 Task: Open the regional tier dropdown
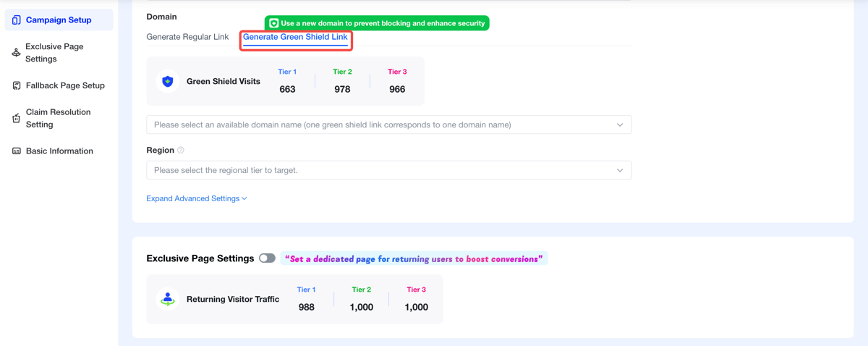tap(388, 170)
